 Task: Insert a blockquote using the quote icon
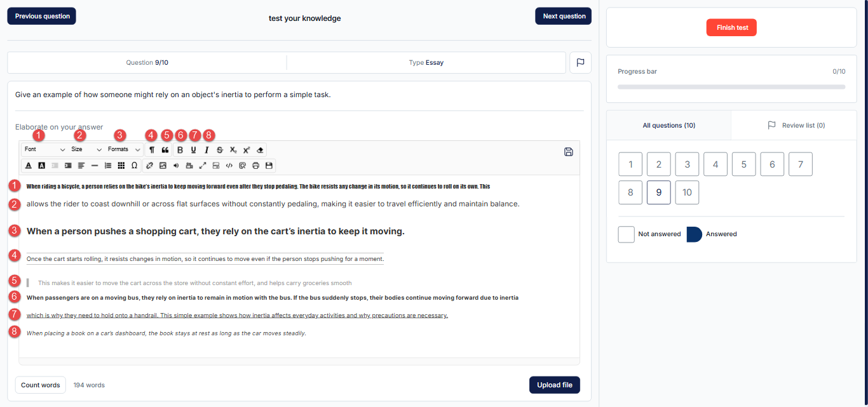click(165, 150)
